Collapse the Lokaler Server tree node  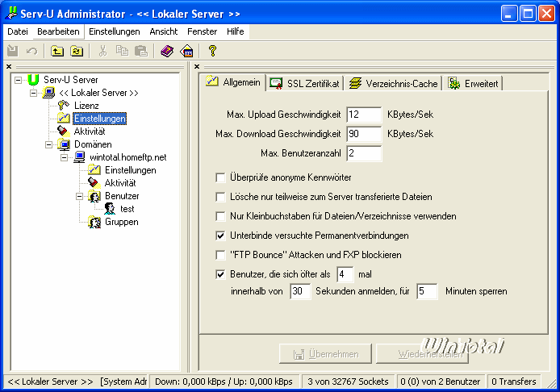click(x=33, y=93)
